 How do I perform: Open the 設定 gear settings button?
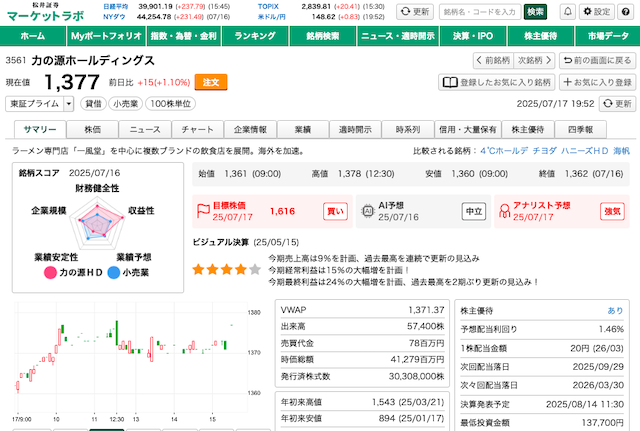point(597,12)
